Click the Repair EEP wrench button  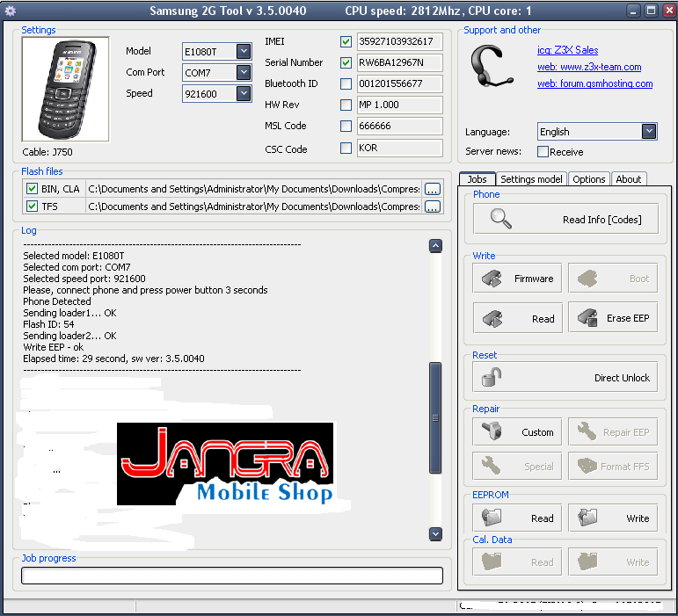click(x=613, y=431)
